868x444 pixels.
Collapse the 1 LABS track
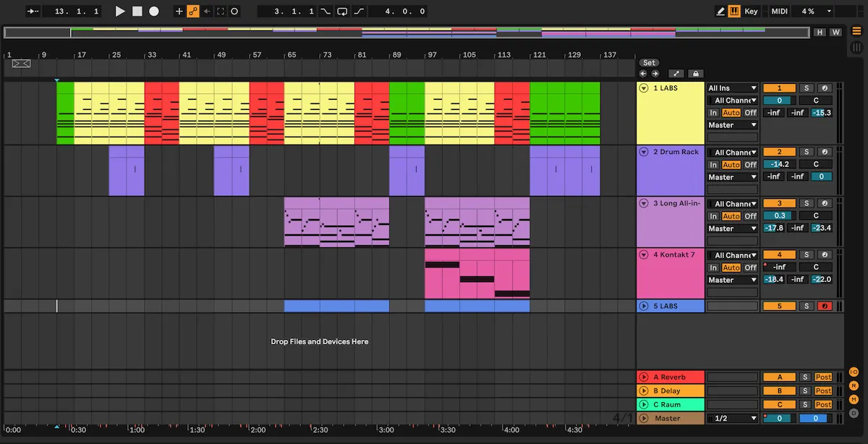click(x=644, y=88)
